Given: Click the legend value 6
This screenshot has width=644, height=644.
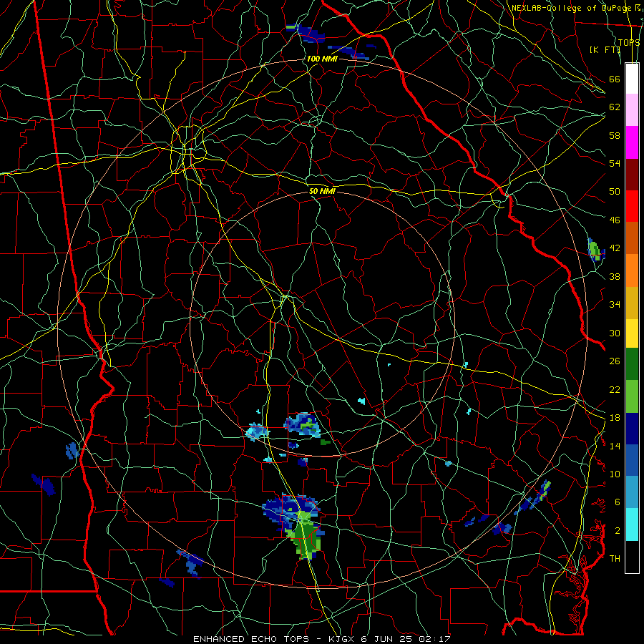Looking at the screenshot, I should click(617, 502).
